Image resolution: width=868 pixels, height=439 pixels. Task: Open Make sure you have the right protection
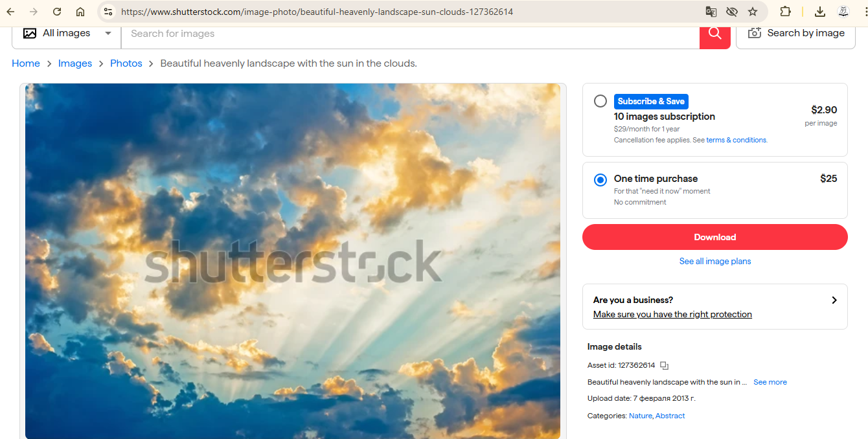tap(672, 315)
